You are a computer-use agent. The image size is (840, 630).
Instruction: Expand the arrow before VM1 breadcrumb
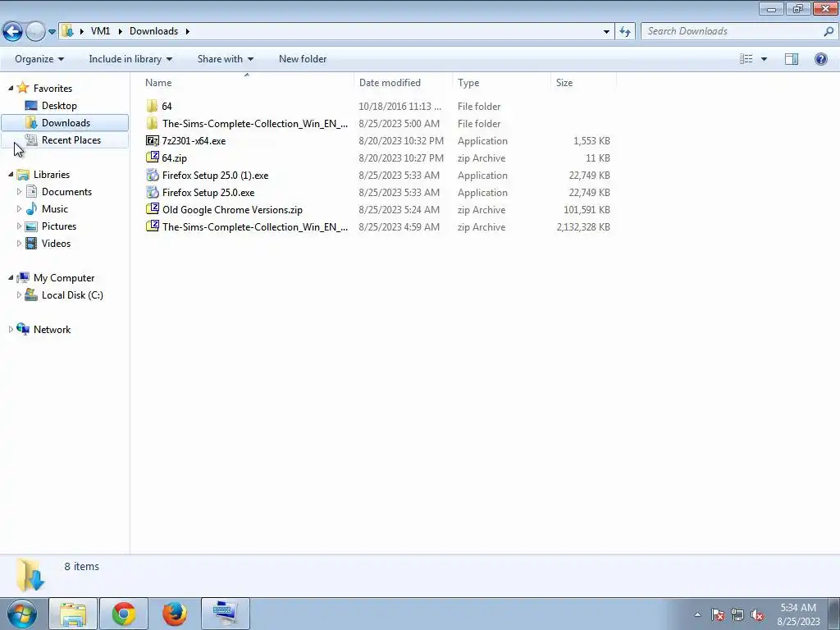81,31
